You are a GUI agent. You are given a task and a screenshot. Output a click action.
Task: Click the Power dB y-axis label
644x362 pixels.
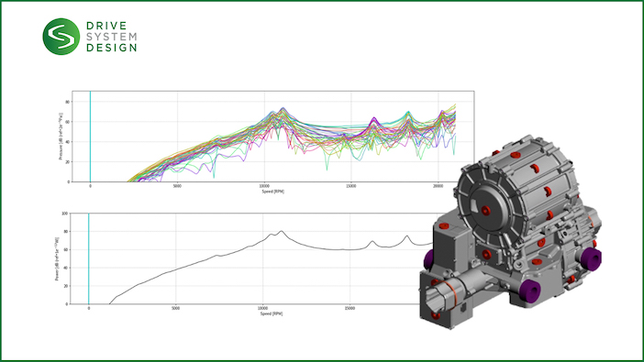[x=57, y=258]
